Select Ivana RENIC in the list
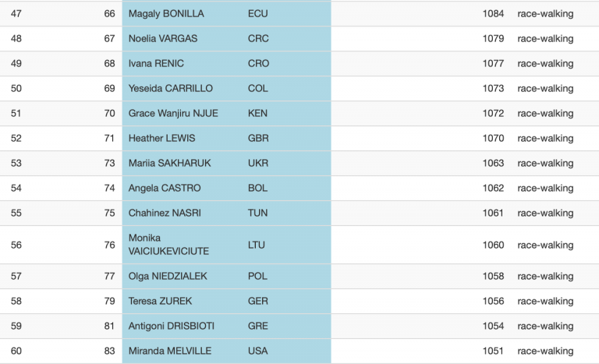The image size is (599, 364). click(x=156, y=64)
